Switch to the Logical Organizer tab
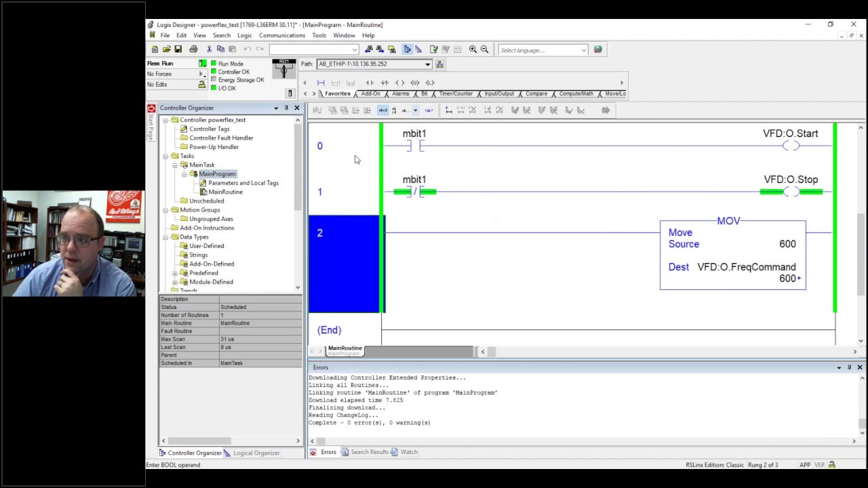The width and height of the screenshot is (868, 488). point(252,453)
